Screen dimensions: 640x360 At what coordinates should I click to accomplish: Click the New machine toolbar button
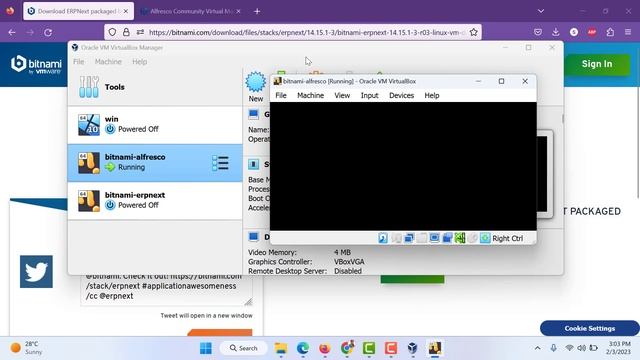256,87
